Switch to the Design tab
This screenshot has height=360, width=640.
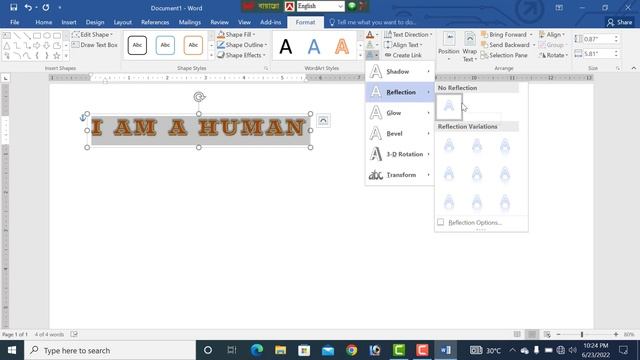(x=95, y=22)
